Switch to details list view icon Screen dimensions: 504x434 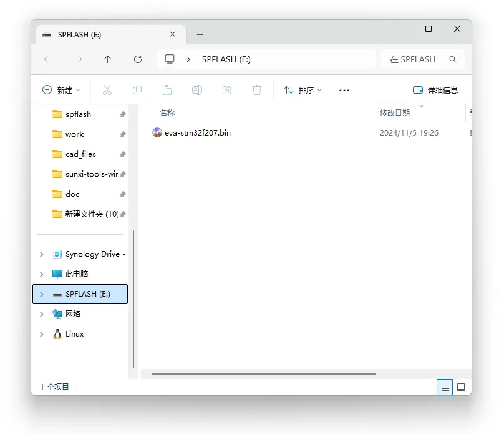(445, 387)
